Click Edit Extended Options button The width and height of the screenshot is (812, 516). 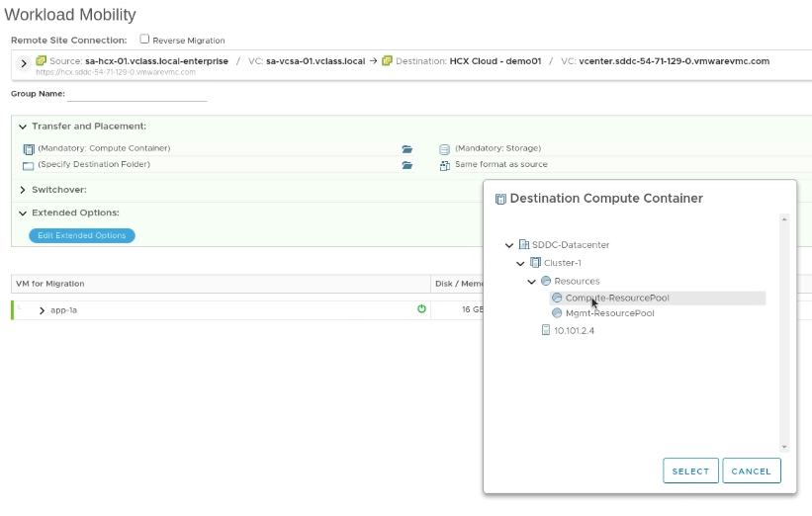(x=82, y=235)
